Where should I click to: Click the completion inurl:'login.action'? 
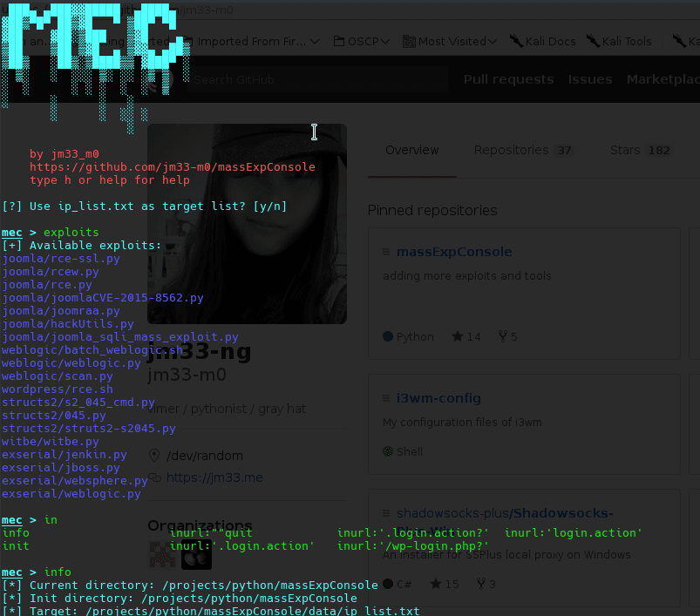point(574,533)
